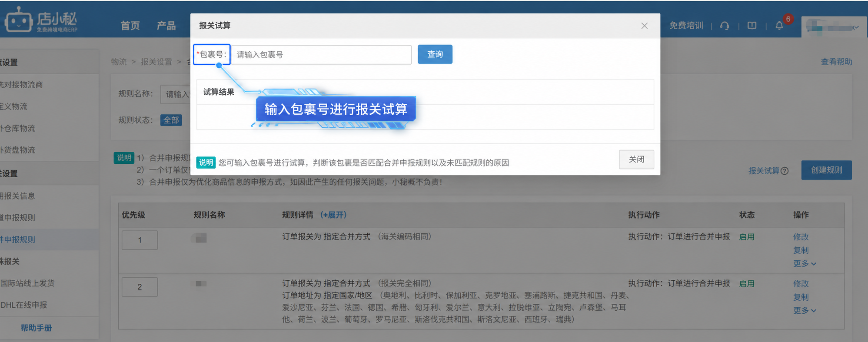Open 特殊报关 sidebar section
This screenshot has width=868, height=342.
(10, 261)
